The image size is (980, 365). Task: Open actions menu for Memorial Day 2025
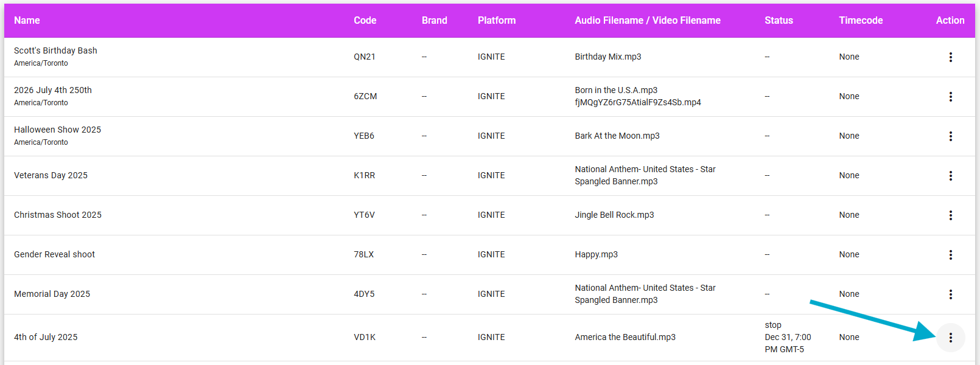[950, 294]
